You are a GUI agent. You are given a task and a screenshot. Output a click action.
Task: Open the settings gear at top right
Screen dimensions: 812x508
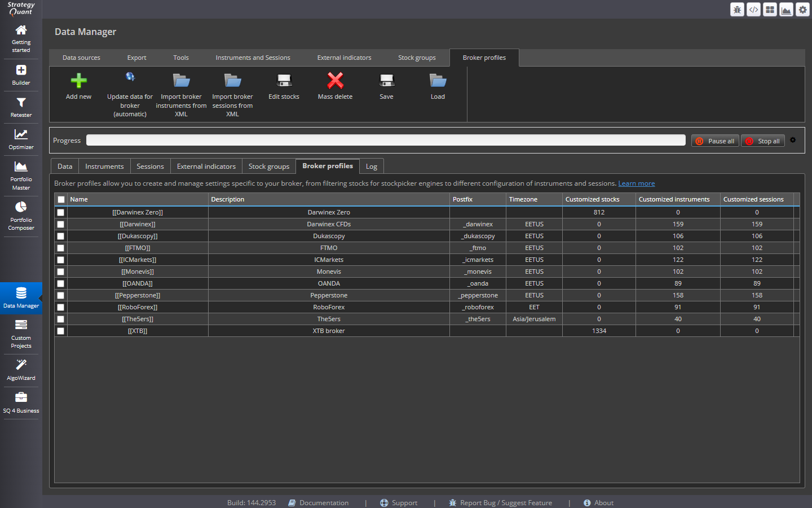pyautogui.click(x=802, y=10)
